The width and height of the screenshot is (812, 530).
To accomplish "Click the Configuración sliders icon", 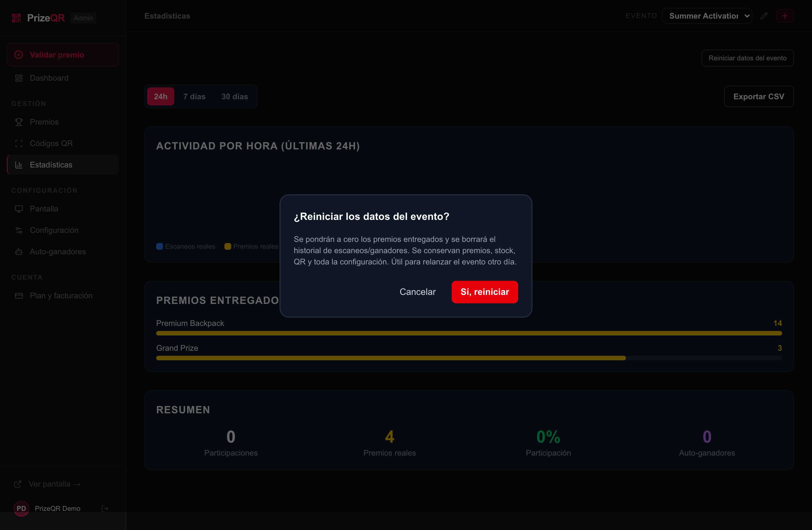I will pos(19,230).
